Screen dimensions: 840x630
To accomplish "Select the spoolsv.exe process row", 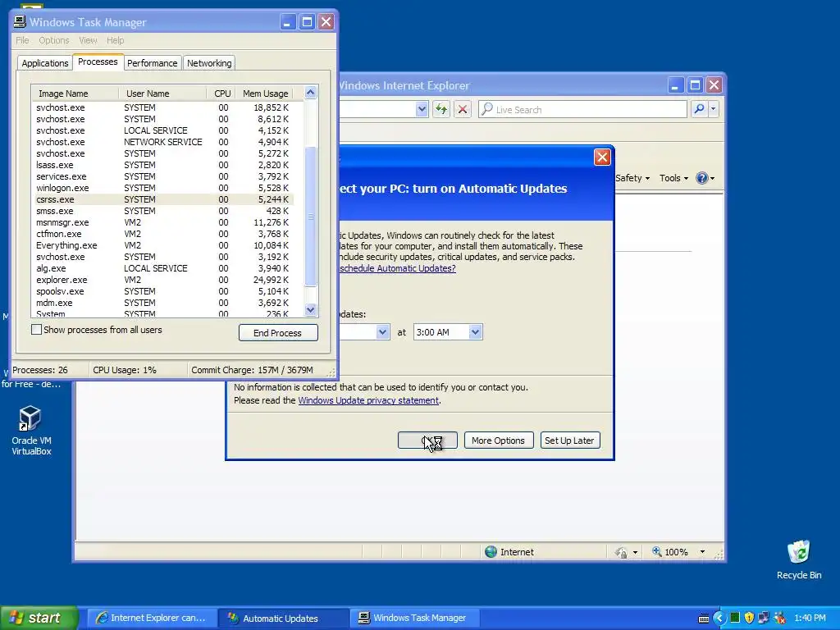I will [x=163, y=291].
